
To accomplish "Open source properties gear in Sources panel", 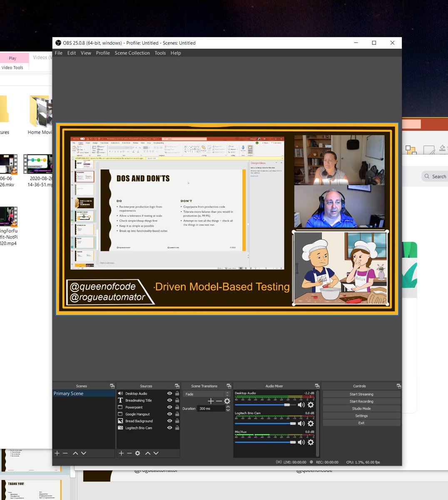I will coord(137,453).
